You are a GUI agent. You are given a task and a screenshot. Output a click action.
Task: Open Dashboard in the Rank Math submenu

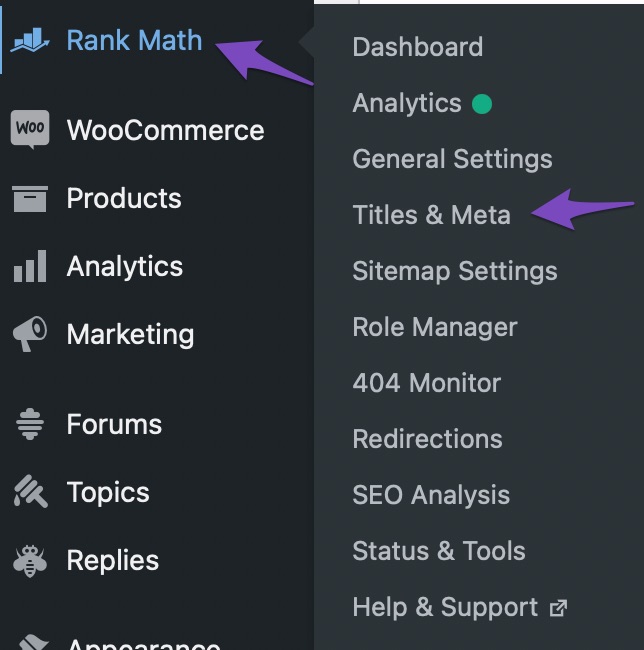coord(418,46)
